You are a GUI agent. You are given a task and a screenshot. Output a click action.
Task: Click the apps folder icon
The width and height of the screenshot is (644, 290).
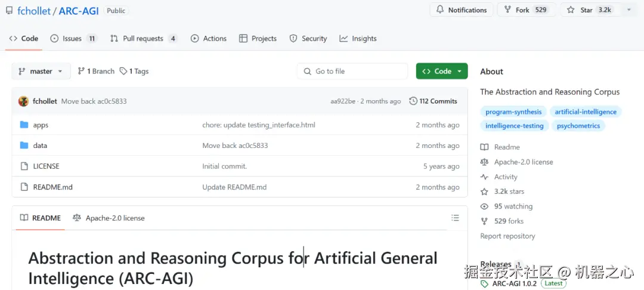click(24, 125)
